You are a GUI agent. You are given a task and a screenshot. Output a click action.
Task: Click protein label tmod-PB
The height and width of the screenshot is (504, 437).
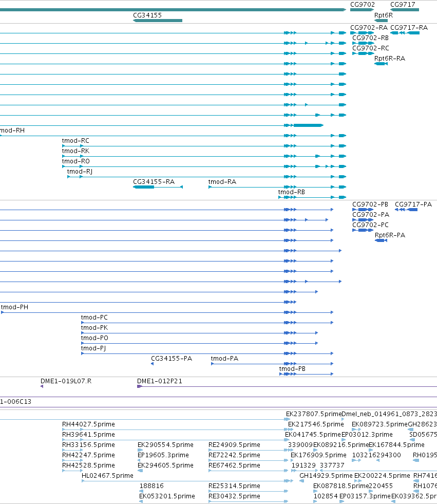pyautogui.click(x=292, y=369)
